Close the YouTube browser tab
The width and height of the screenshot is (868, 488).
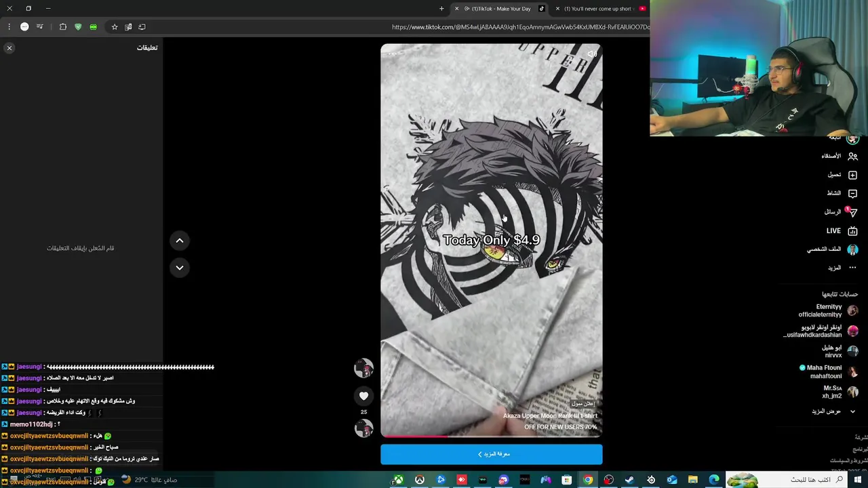557,9
